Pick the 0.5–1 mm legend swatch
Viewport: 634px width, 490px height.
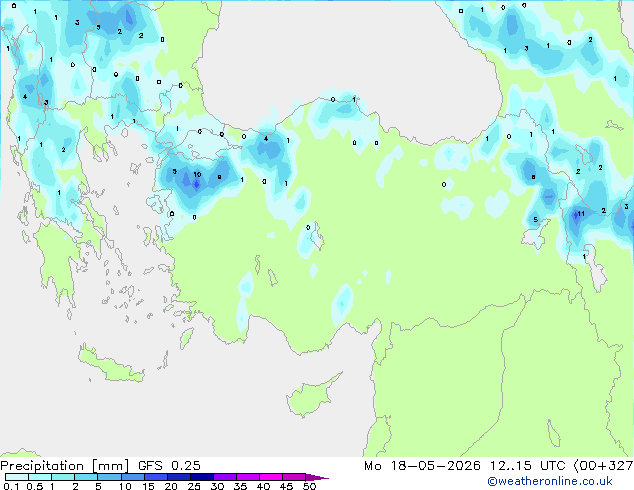point(40,477)
